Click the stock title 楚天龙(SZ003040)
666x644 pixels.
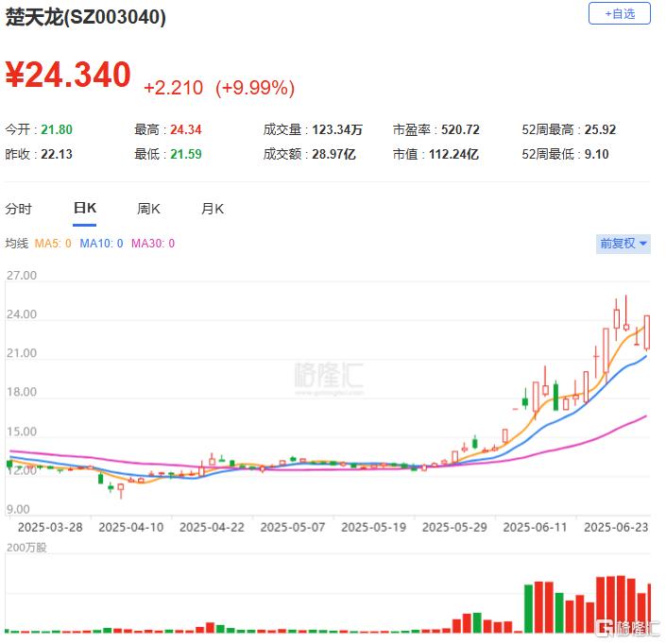click(85, 17)
